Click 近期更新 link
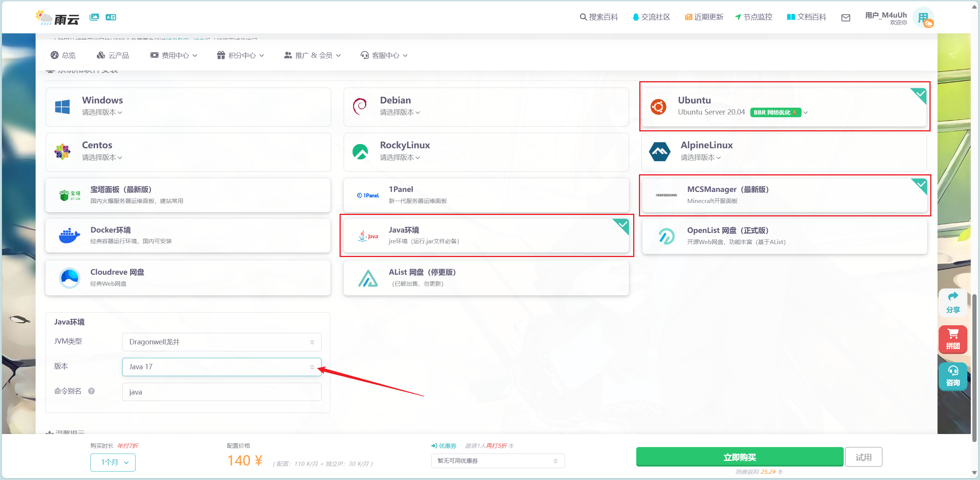The height and width of the screenshot is (480, 980). click(x=704, y=17)
